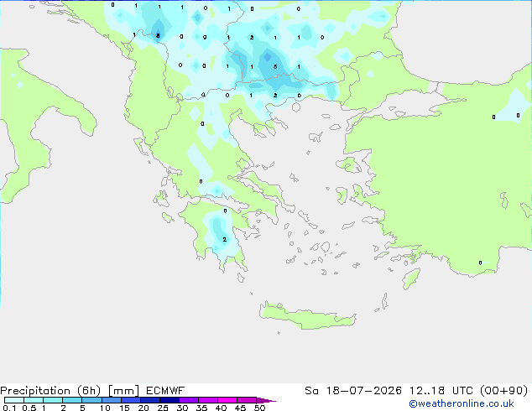Click the '0' value on southern Turkey coast

[480, 263]
